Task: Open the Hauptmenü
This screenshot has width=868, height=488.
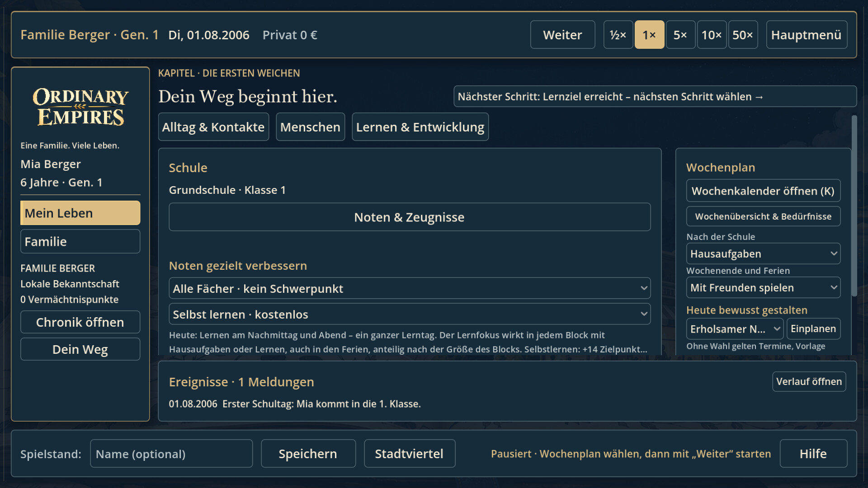Action: pos(807,35)
